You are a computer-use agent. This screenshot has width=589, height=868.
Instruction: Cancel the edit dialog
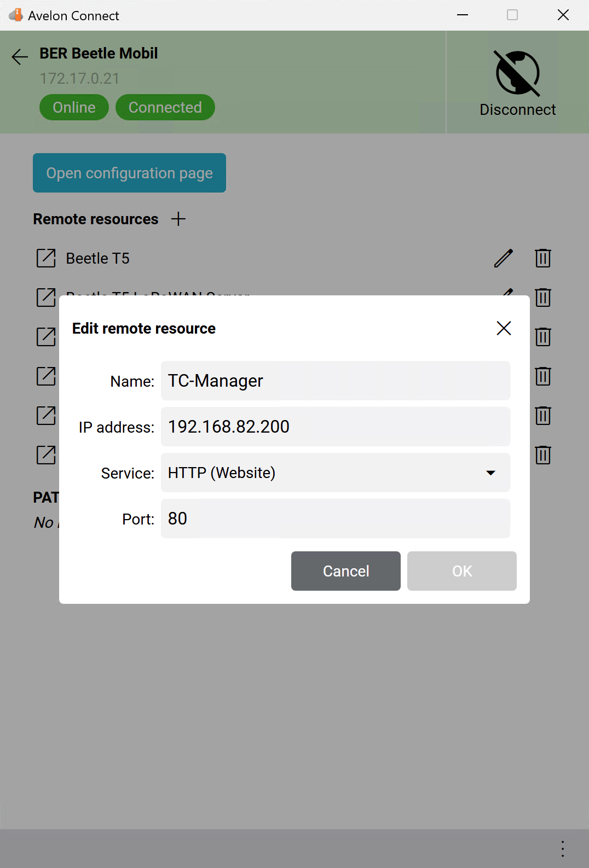[346, 571]
